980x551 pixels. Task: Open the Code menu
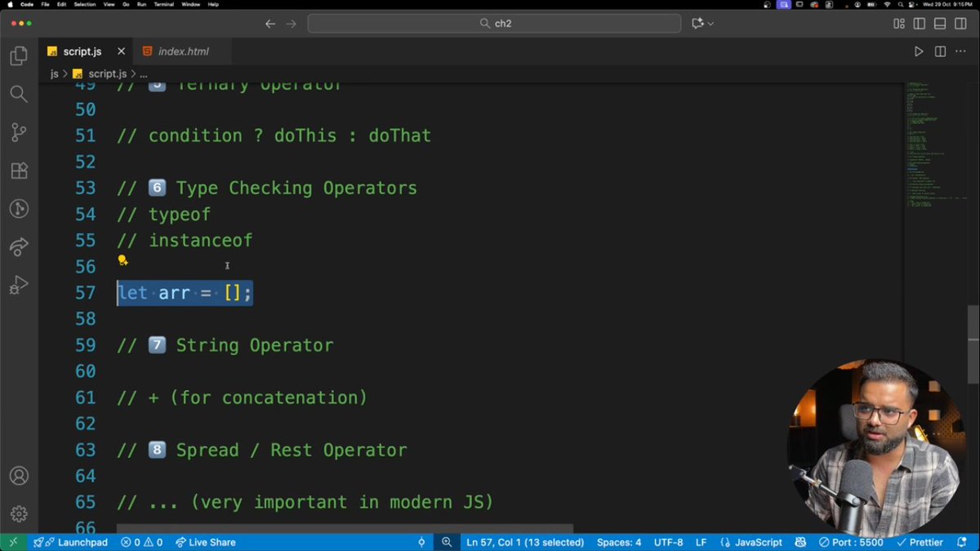coord(26,4)
